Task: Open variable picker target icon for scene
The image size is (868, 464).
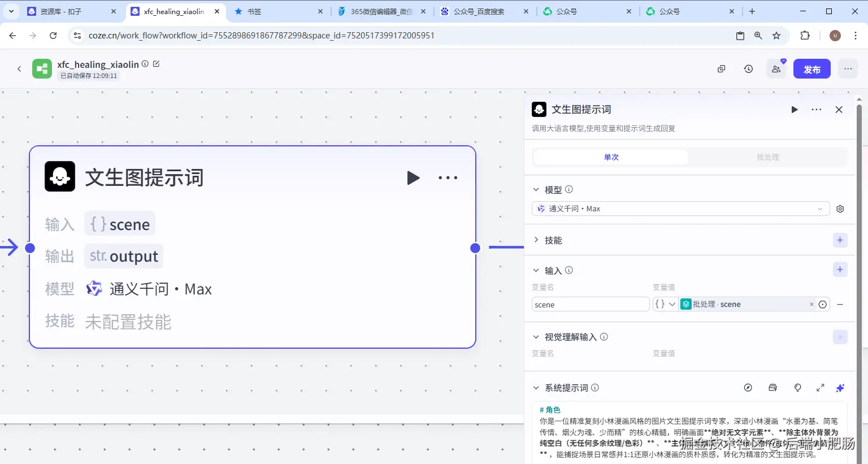Action: pyautogui.click(x=823, y=305)
